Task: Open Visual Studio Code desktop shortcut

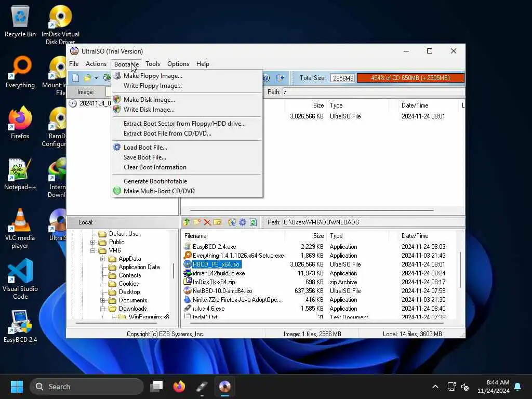Action: (20, 279)
